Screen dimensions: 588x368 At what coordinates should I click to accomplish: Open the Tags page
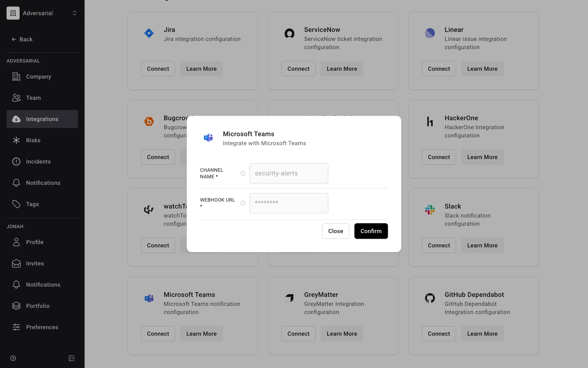pos(42,204)
